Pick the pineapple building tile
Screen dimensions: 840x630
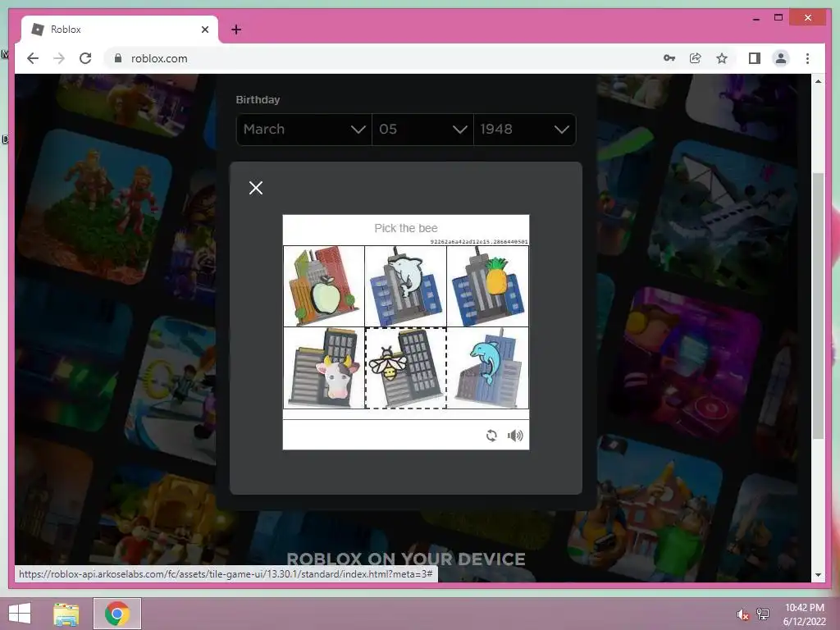click(x=487, y=286)
